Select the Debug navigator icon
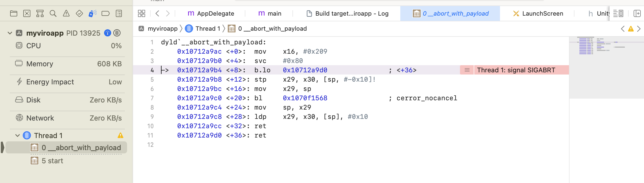Viewport: 644px width, 183px height. (93, 13)
